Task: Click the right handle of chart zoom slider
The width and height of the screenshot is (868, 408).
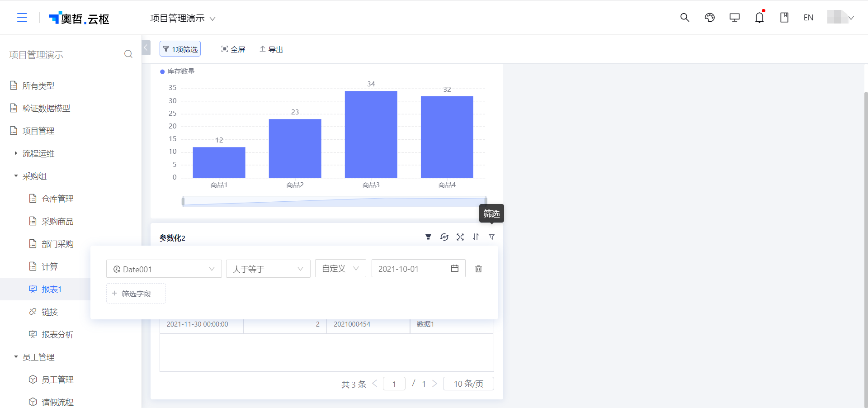Action: (x=486, y=201)
